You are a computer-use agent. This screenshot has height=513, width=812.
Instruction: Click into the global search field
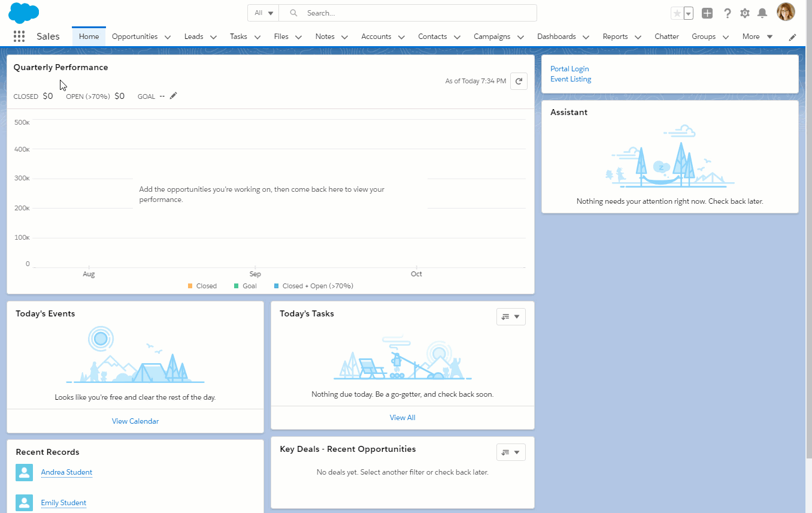tap(413, 13)
